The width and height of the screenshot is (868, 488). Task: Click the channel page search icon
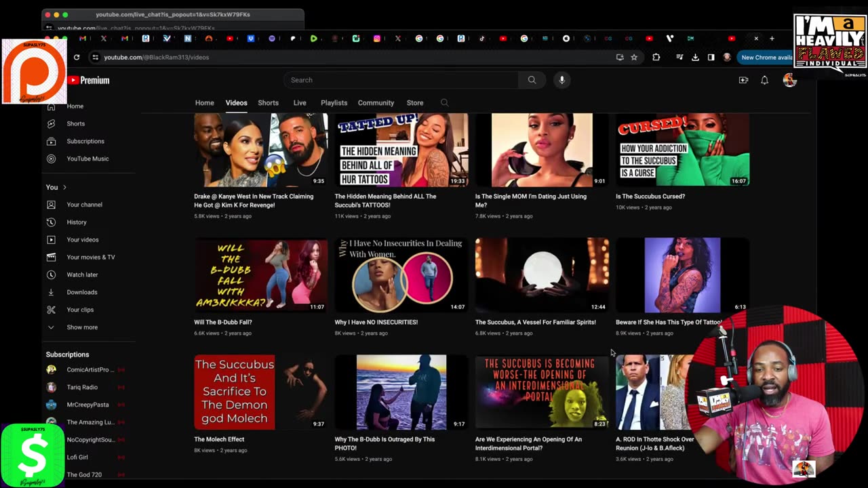(444, 103)
